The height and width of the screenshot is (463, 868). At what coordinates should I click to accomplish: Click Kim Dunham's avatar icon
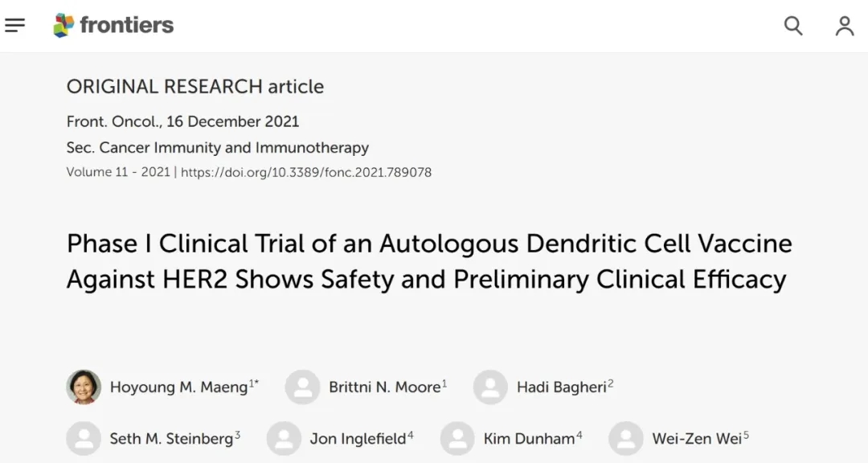point(457,439)
